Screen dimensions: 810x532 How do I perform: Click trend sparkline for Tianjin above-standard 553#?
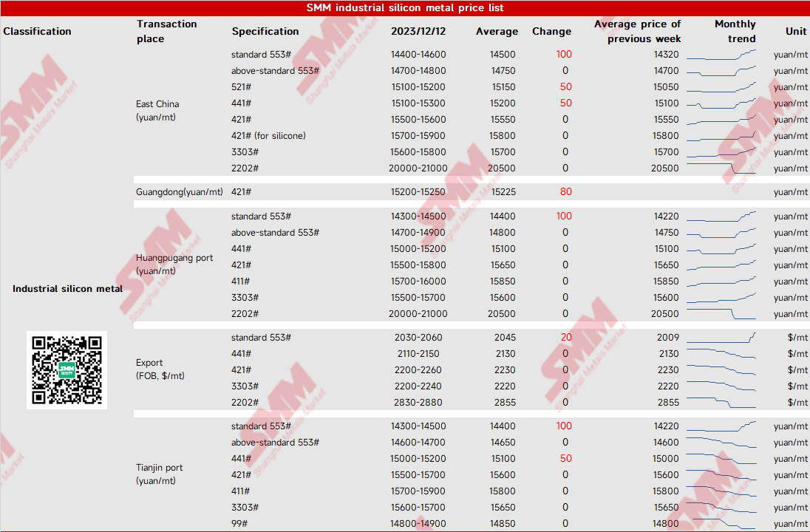721,443
